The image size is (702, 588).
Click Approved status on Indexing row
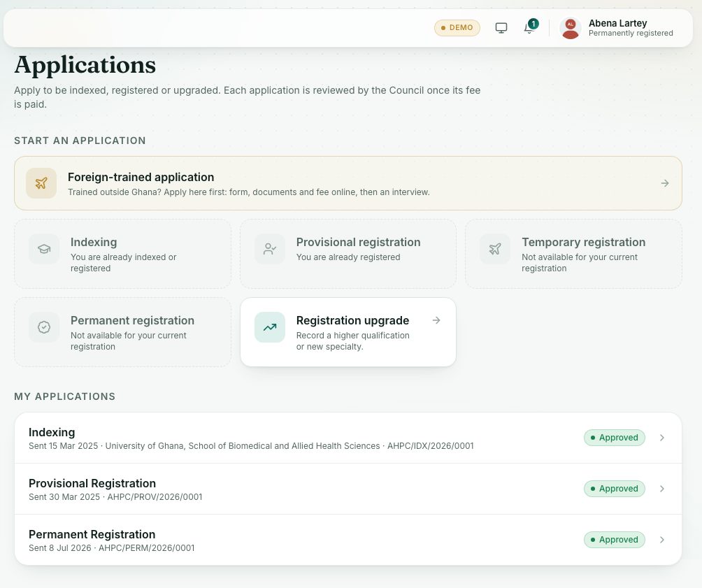614,438
